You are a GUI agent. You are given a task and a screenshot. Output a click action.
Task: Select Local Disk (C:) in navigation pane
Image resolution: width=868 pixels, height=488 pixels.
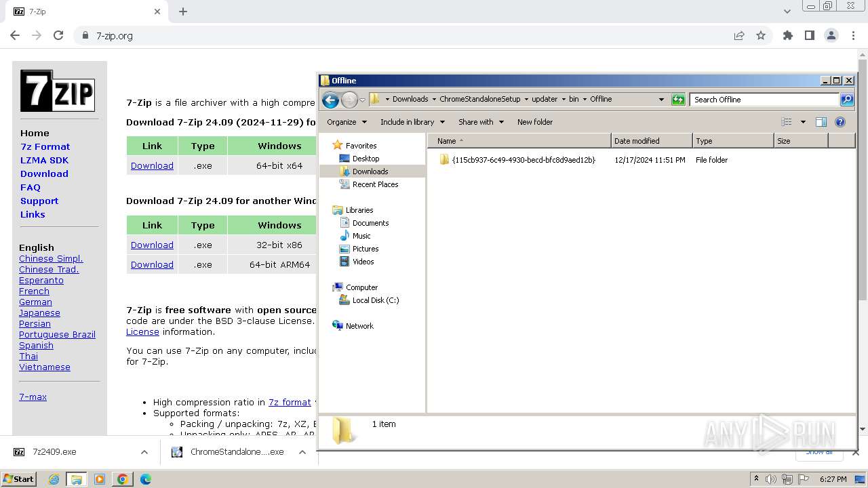pyautogui.click(x=376, y=300)
